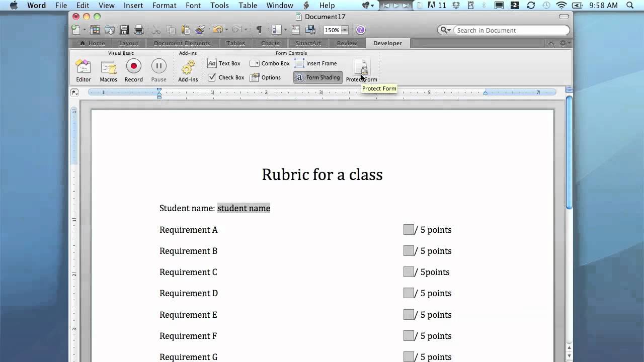Expand the Redo history dropdown arrow
This screenshot has height=362, width=644.
point(246,30)
